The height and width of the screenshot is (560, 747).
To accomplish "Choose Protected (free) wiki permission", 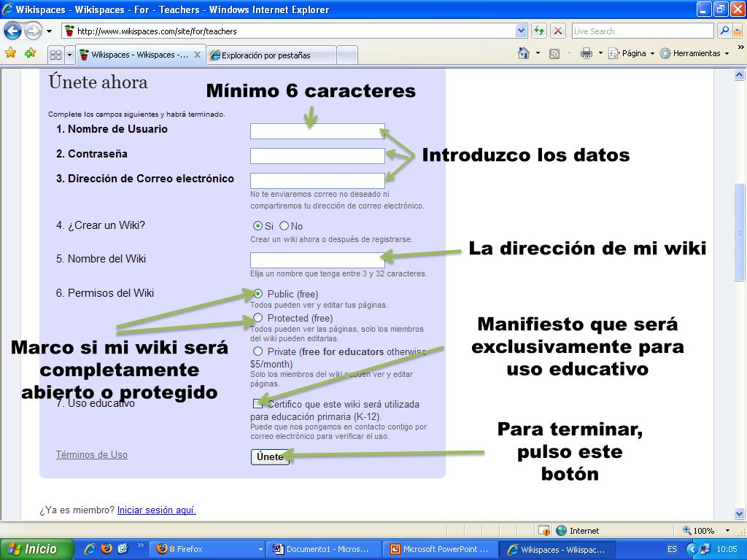I will pos(258,318).
